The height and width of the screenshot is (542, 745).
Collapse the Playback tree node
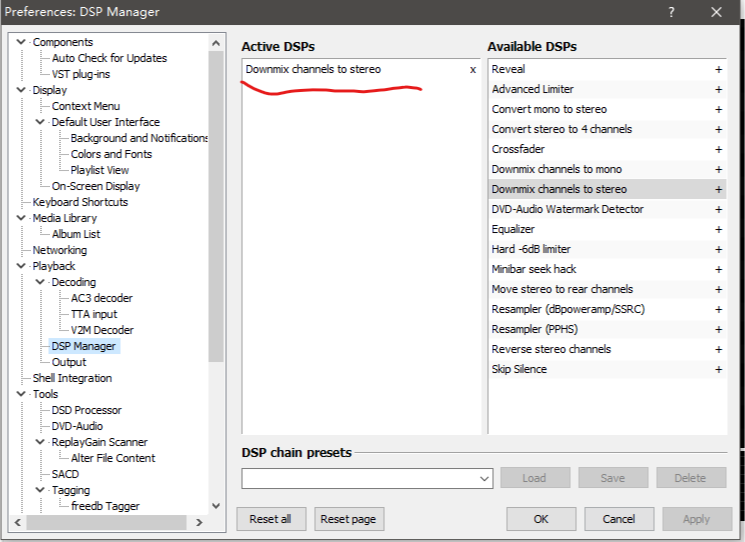[23, 266]
